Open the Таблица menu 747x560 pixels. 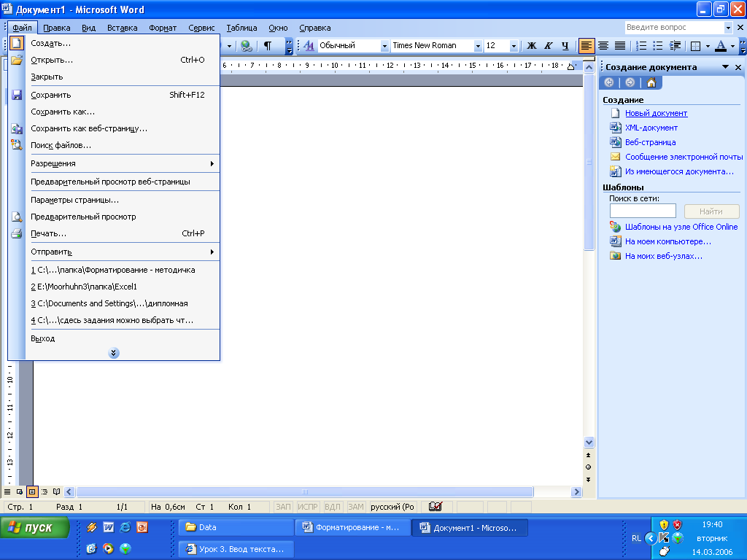coord(241,28)
